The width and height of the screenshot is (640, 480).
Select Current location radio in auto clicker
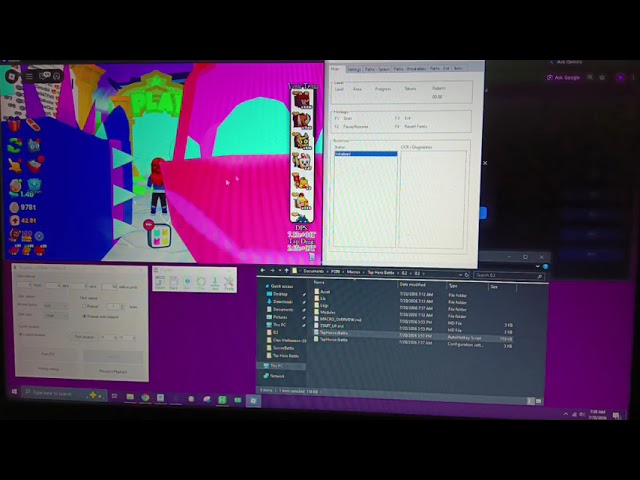[x=20, y=334]
